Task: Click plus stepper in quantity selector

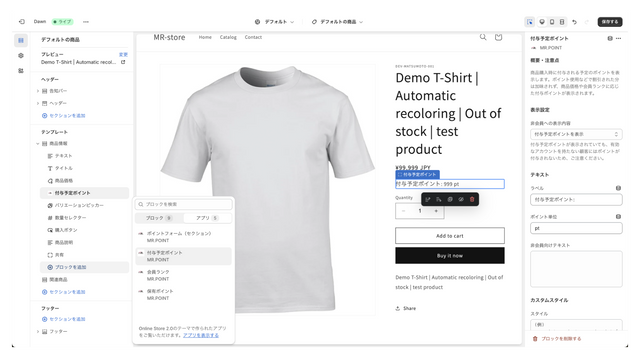Action: [436, 211]
